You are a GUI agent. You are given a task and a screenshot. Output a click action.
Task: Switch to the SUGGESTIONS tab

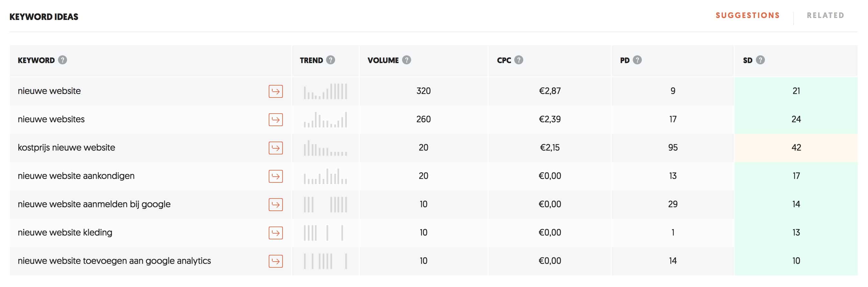(747, 15)
